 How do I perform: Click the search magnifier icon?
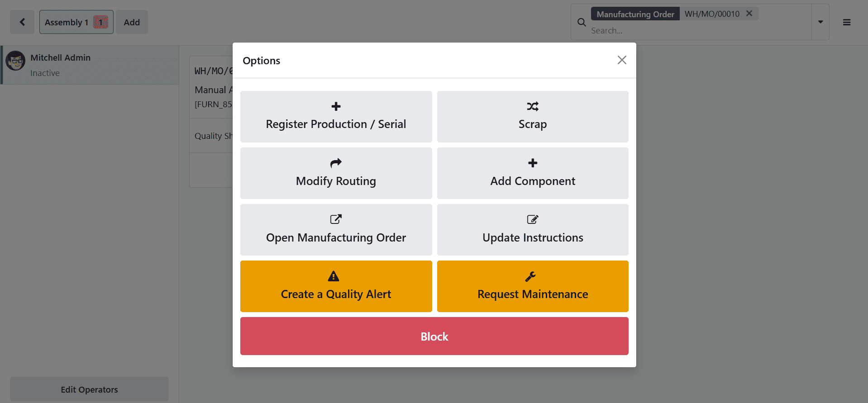(582, 22)
